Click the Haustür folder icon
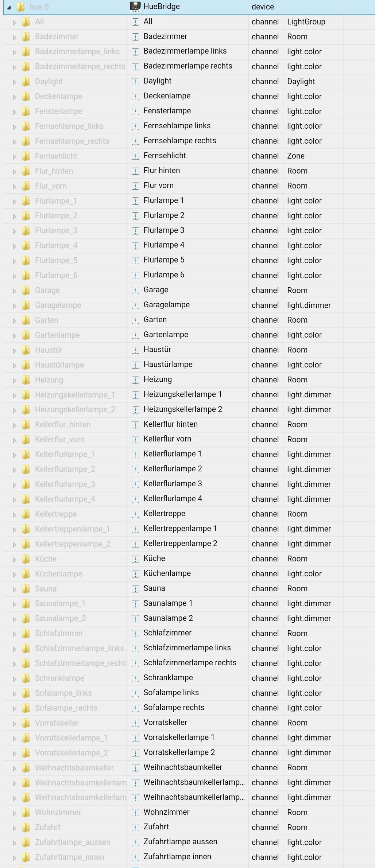This screenshot has width=375, height=868. point(26,350)
